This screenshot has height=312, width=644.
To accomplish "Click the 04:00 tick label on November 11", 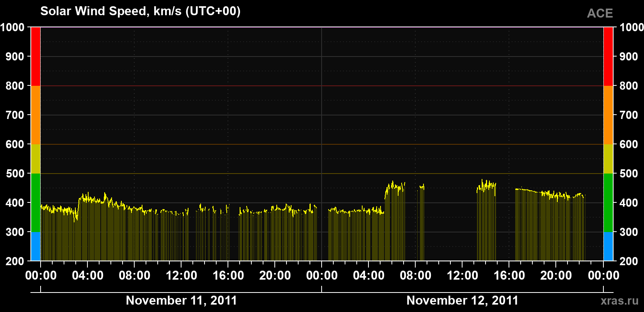I will pos(88,275).
